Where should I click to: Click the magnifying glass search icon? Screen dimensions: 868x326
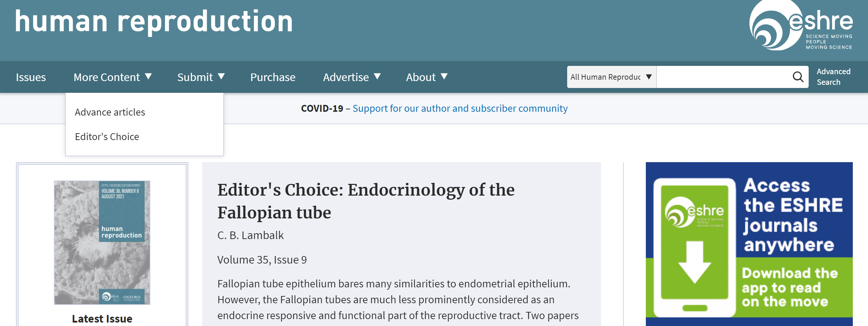pos(798,77)
